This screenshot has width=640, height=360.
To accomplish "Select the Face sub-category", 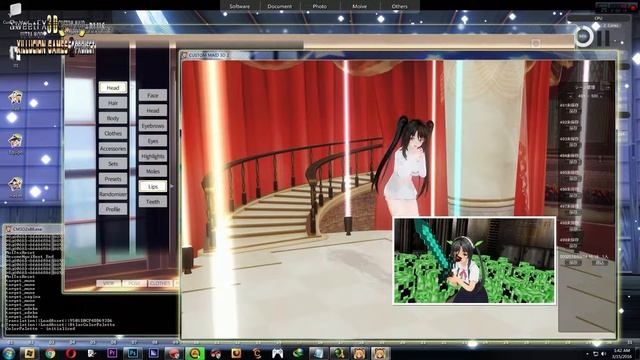I will [x=153, y=95].
